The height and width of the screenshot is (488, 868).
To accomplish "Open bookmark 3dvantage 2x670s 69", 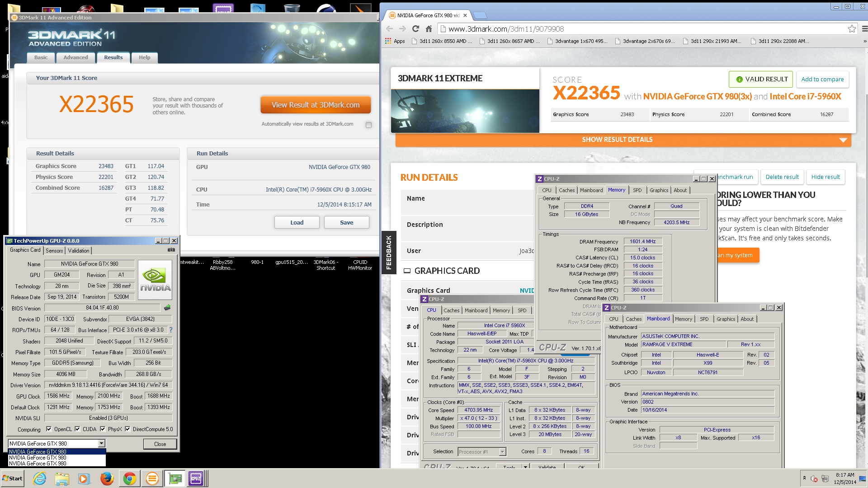I will 645,41.
